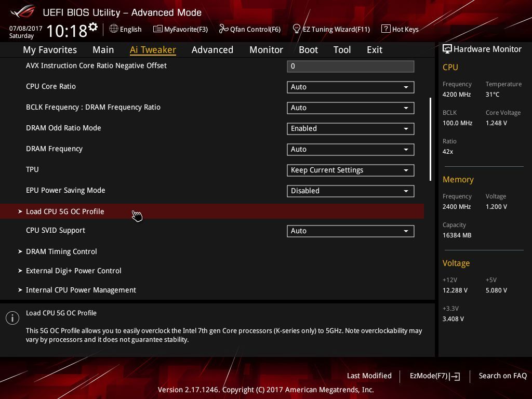Click the Core Voltage 1.248 V value
532x399 pixels.
click(496, 123)
